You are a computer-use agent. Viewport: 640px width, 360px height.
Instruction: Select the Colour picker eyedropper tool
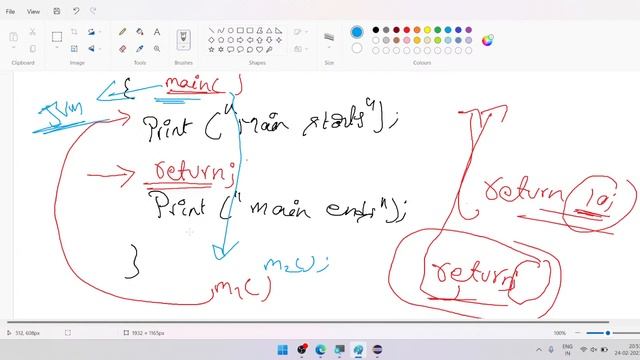tap(140, 49)
